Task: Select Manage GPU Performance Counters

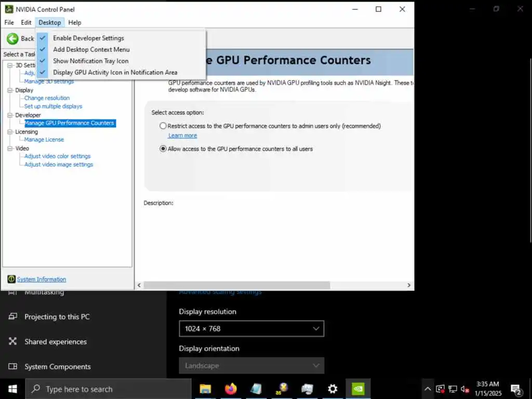Action: 70,123
